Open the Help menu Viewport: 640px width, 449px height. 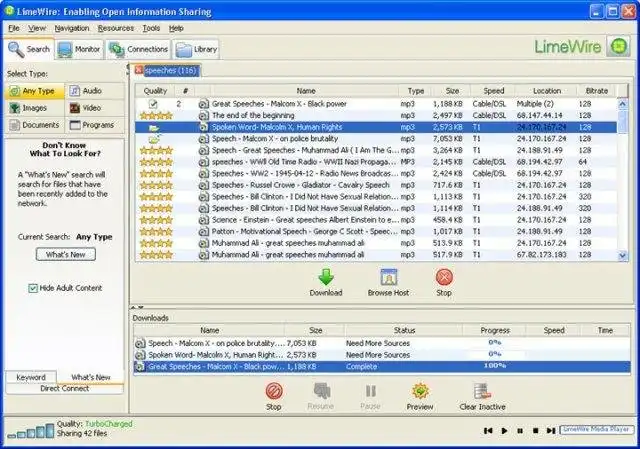point(176,28)
